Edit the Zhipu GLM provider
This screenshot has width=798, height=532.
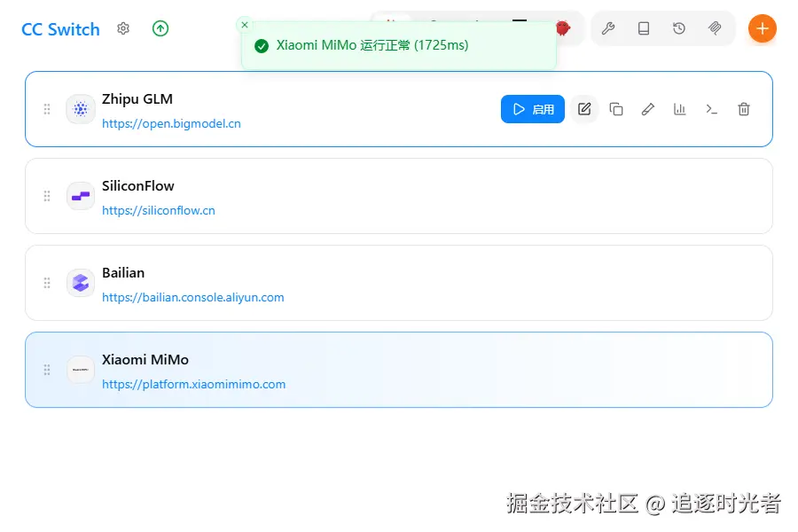coord(584,109)
